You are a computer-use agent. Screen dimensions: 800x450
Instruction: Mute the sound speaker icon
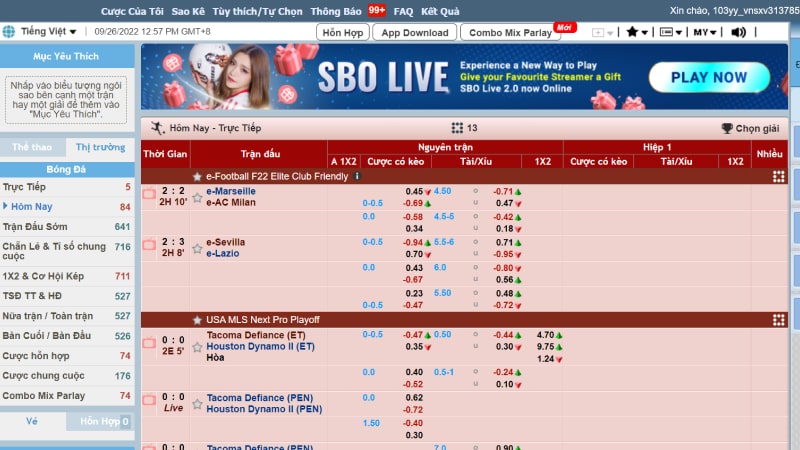[738, 32]
